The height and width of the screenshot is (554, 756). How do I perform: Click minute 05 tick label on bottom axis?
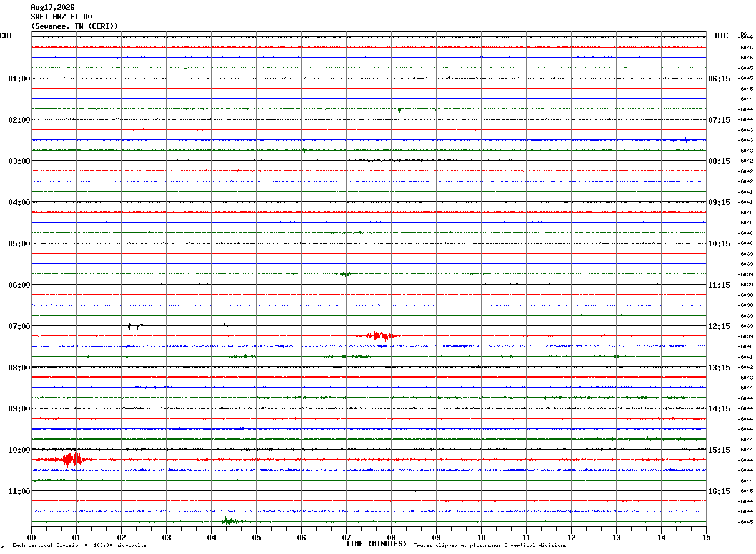(x=256, y=537)
